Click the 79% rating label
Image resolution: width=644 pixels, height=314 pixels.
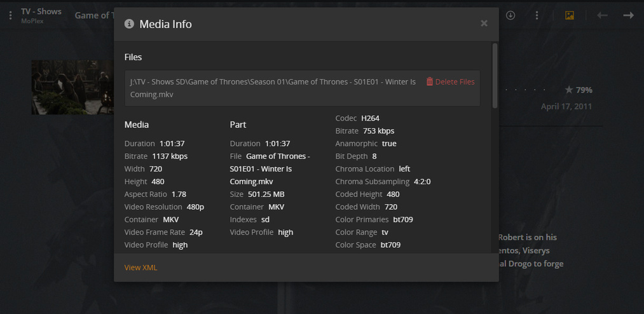pyautogui.click(x=584, y=90)
